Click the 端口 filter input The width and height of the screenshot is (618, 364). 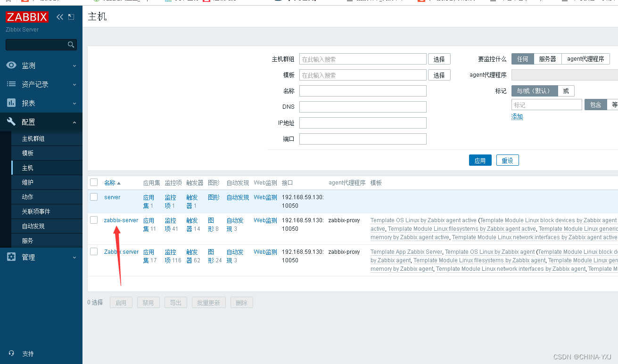(x=363, y=139)
